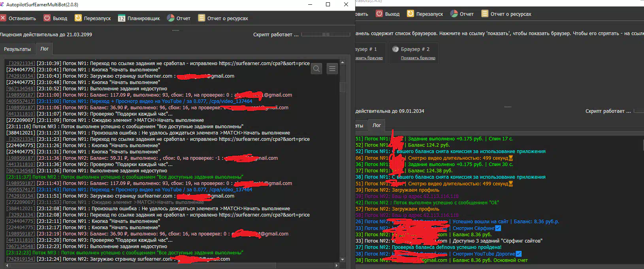Maximize the AutopilotSurfEarnerMultiBot window
Image resolution: width=644 pixels, height=269 pixels.
328,4
